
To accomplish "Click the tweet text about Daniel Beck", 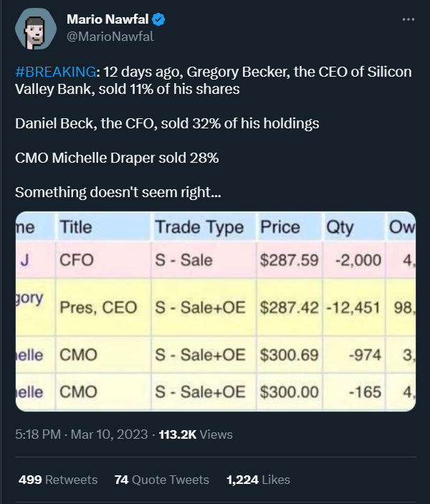I will coord(167,123).
